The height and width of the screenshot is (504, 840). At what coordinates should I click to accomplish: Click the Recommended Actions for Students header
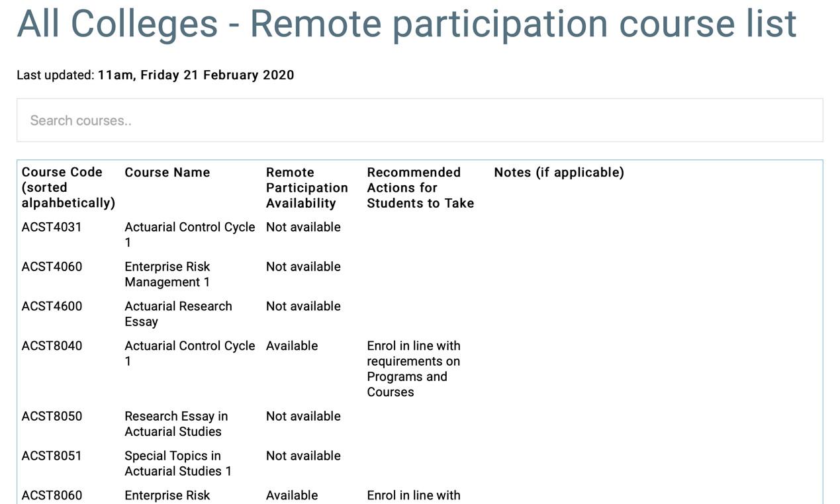tap(420, 187)
